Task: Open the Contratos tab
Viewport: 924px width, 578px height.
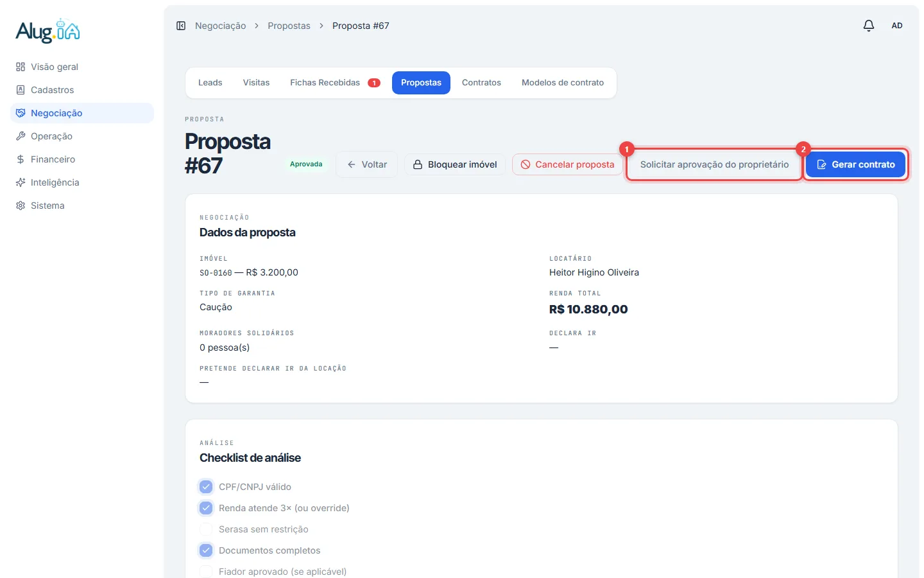Action: click(x=481, y=83)
